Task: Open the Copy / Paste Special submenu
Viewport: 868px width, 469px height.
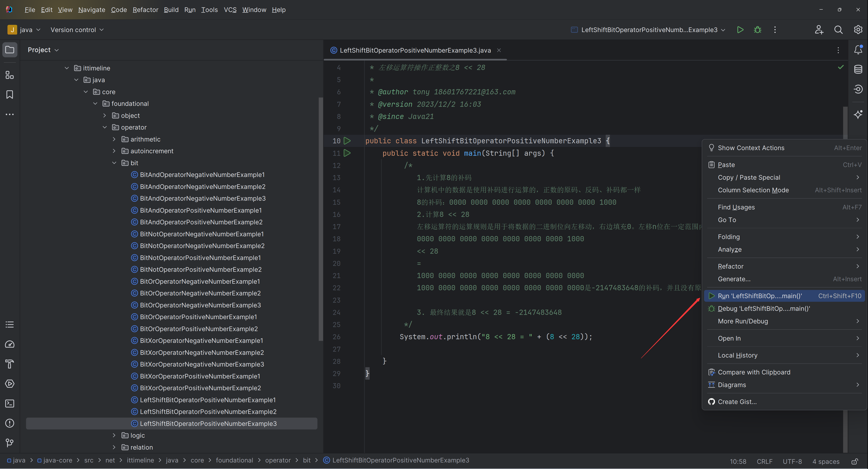Action: [784, 177]
